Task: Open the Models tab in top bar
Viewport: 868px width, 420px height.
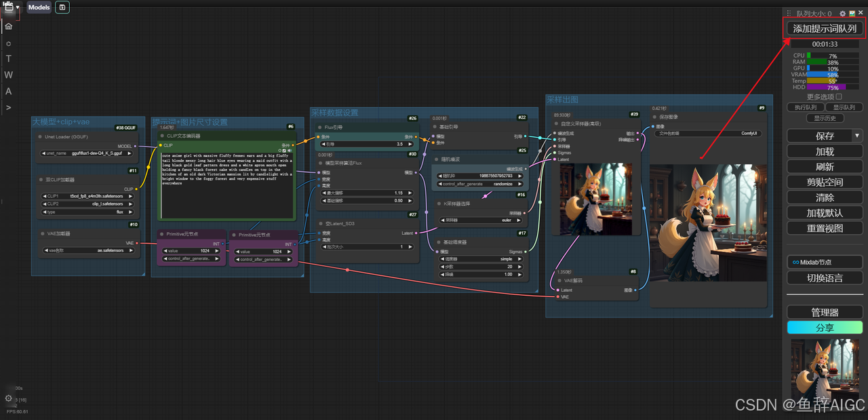Action: pyautogui.click(x=39, y=7)
